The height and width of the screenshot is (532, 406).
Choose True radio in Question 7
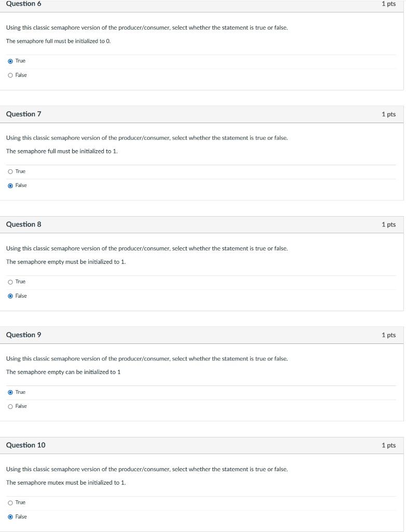click(10, 171)
